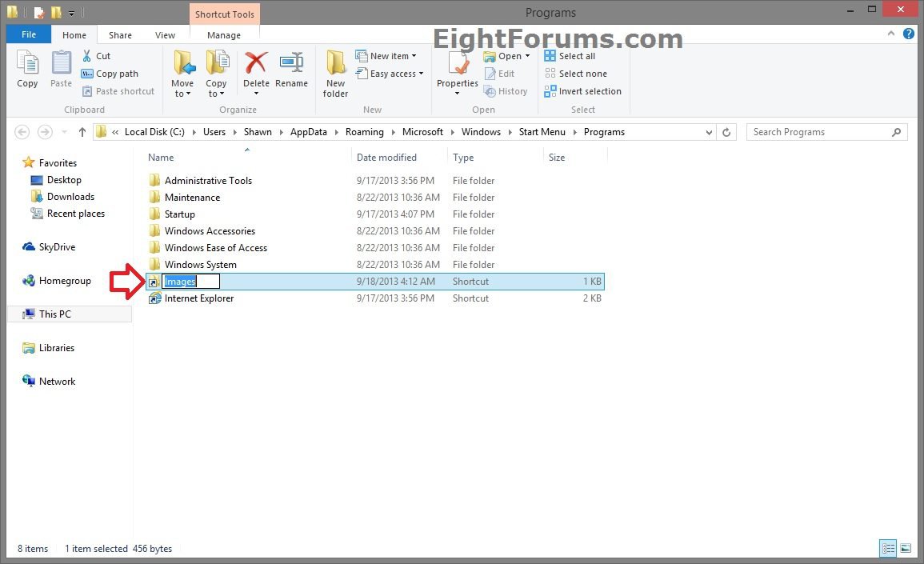Click the Search Programs input field
This screenshot has width=924, height=564.
coord(818,132)
